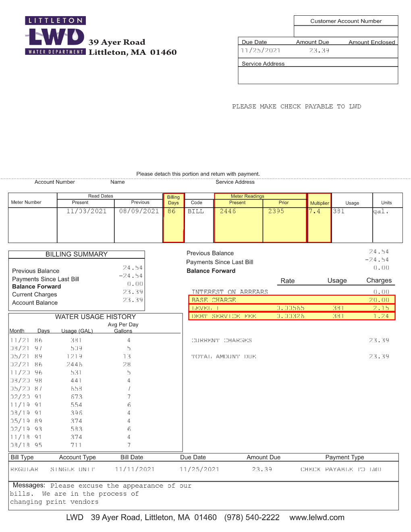Select 'PLEASE MAKE CHECK PAYABLE TO LWD' line

(297, 106)
